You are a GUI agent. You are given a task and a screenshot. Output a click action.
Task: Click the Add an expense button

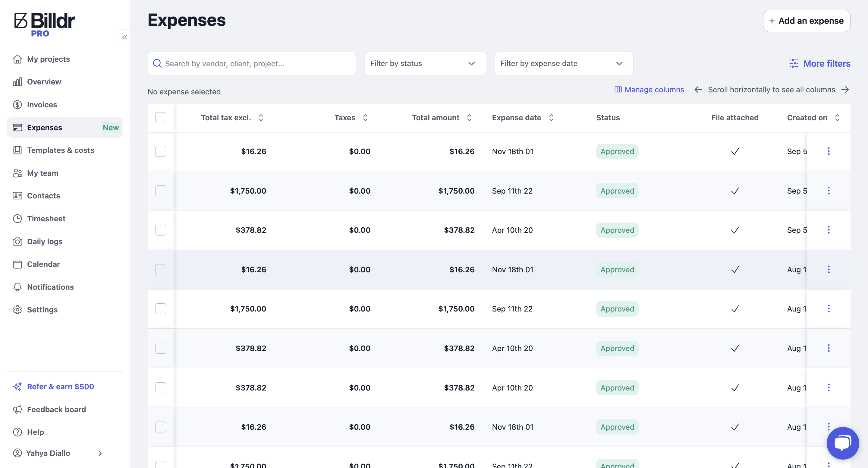pyautogui.click(x=806, y=21)
